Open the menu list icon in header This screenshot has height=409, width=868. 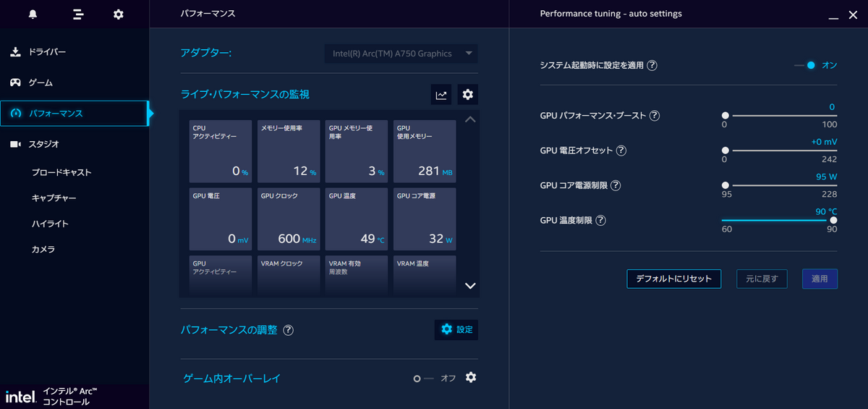pos(78,14)
